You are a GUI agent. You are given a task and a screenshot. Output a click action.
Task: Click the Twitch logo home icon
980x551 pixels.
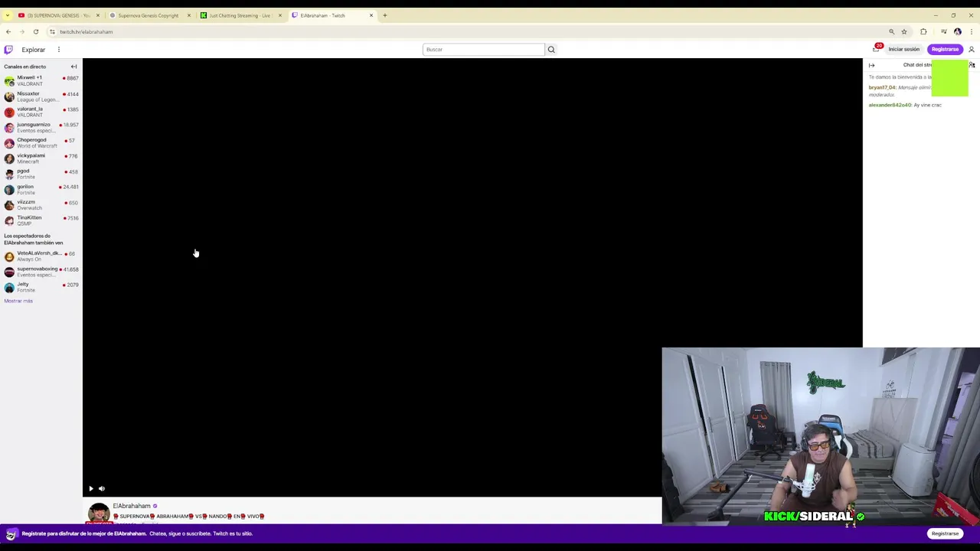point(8,50)
